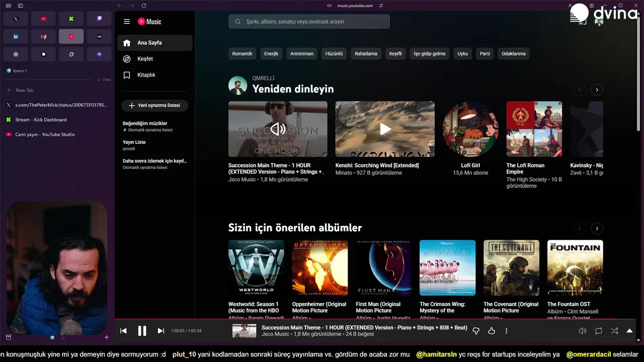The height and width of the screenshot is (362, 644).
Task: Open Keşfet in the sidebar
Action: [155, 59]
